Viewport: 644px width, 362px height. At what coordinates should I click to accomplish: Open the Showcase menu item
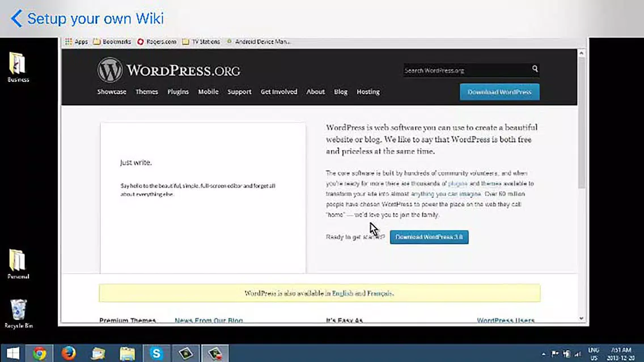coord(112,92)
